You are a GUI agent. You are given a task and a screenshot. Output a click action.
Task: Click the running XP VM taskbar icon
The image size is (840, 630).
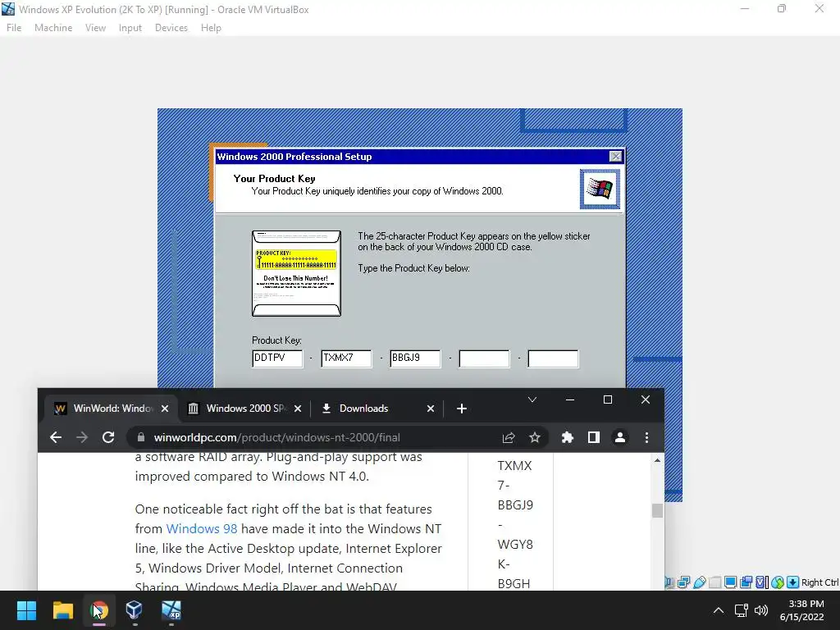click(x=171, y=610)
